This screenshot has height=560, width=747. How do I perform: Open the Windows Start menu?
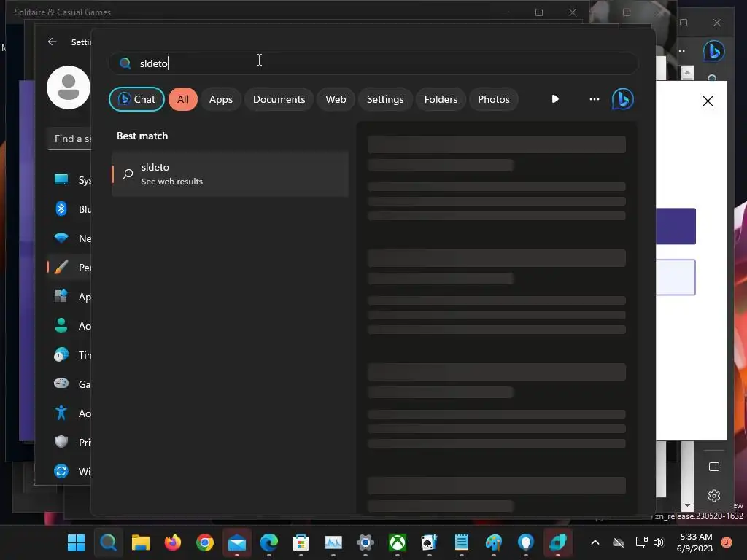coord(76,542)
